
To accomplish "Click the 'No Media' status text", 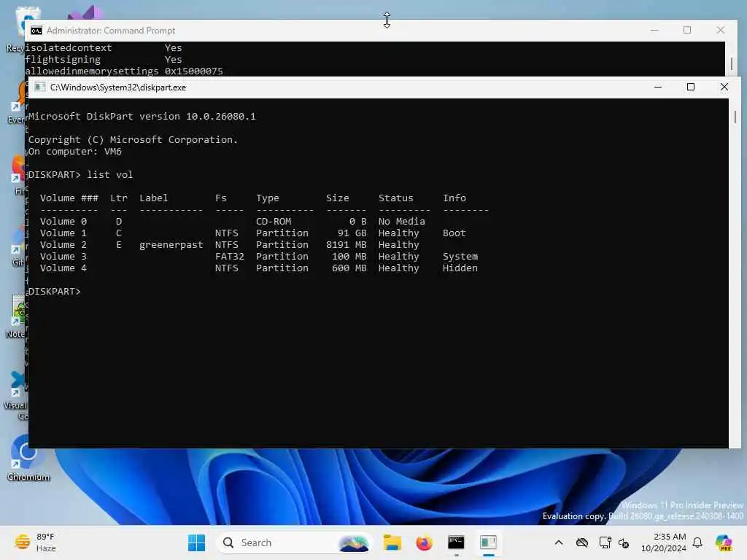I will click(x=402, y=222).
